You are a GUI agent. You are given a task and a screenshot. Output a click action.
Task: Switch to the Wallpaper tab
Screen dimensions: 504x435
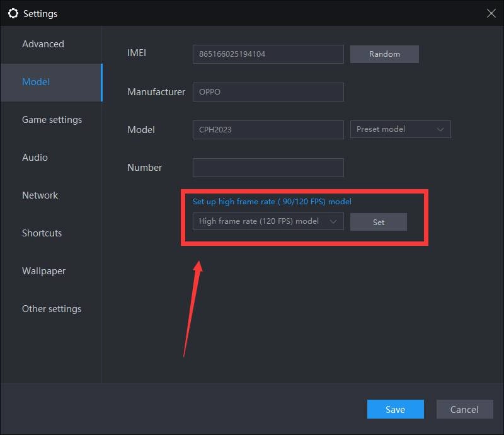coord(43,271)
